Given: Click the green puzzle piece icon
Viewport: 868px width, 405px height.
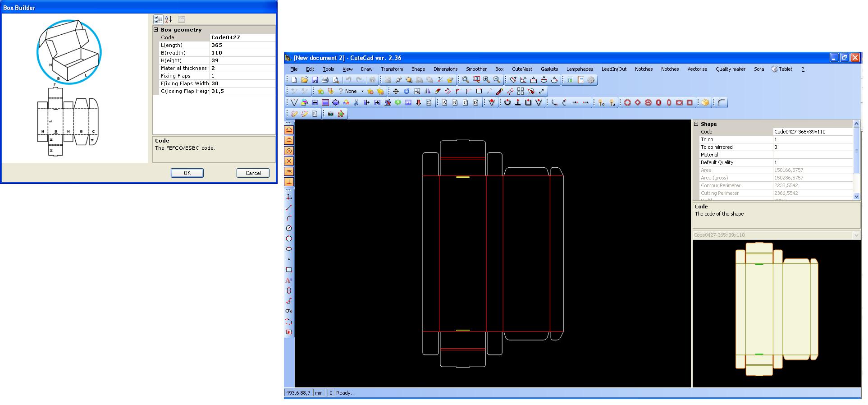Looking at the screenshot, I should coord(341,114).
